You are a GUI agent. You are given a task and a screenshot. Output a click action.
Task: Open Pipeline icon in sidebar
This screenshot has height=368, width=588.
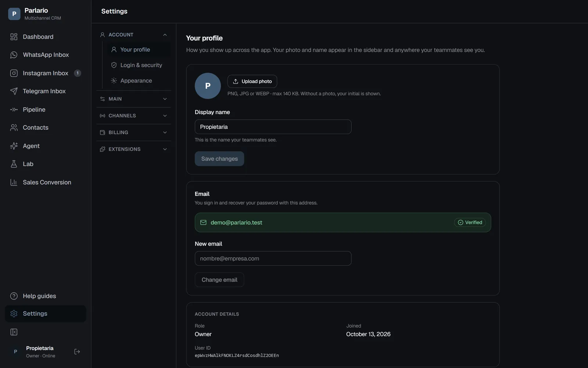(x=14, y=110)
